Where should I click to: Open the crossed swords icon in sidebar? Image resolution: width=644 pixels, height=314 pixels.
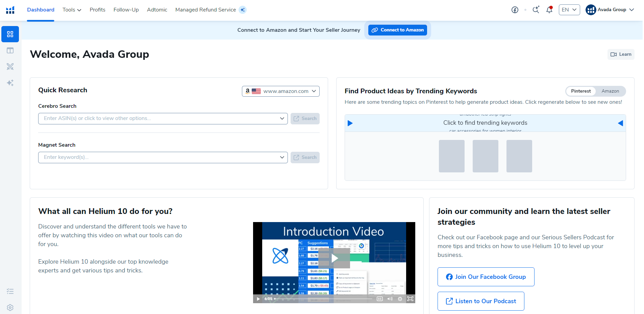click(10, 67)
